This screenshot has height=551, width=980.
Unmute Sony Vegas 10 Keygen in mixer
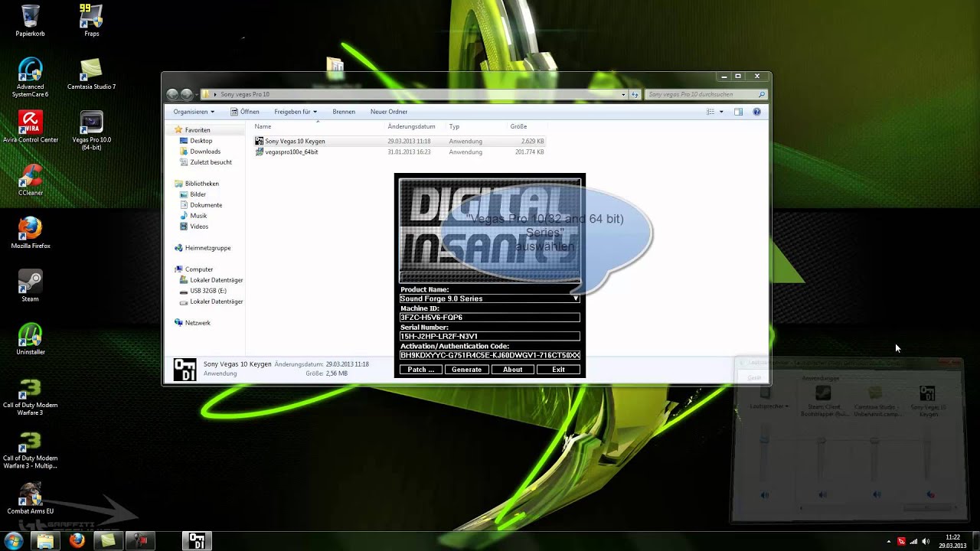(929, 495)
